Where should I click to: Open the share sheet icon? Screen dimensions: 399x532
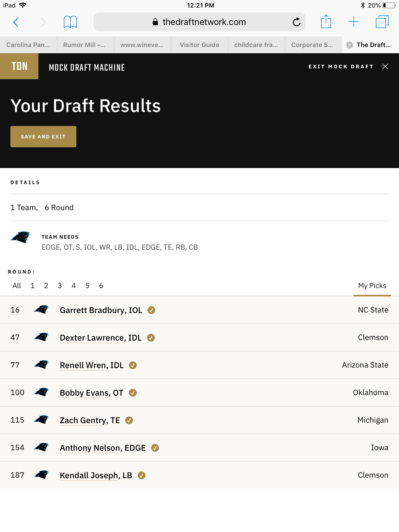pyautogui.click(x=326, y=22)
